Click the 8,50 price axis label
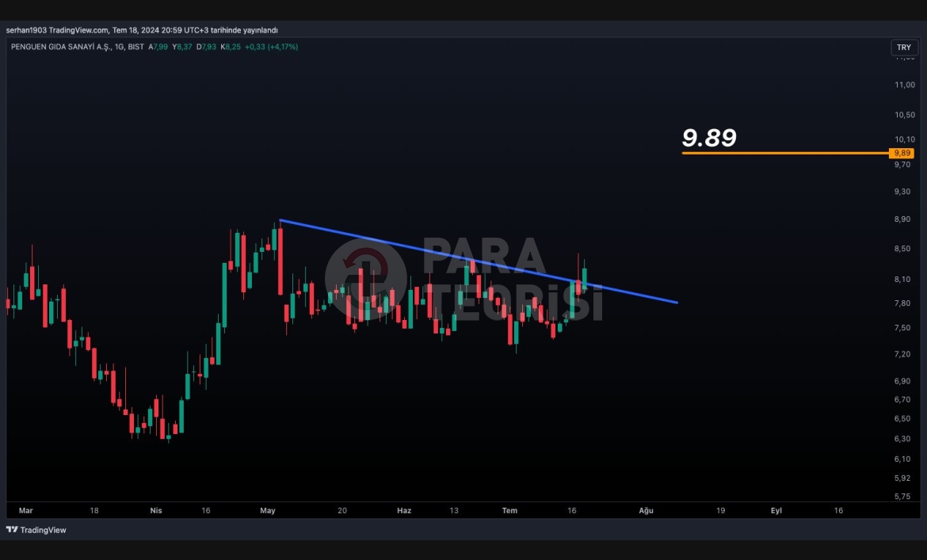The width and height of the screenshot is (927, 560). pos(902,249)
